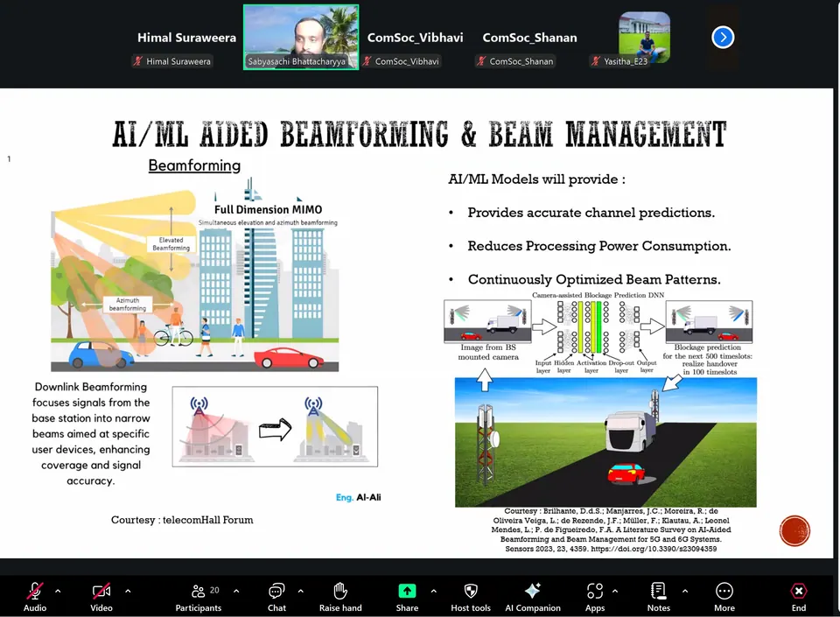Click the red circle annotation button
This screenshot has height=617, width=840.
tap(794, 530)
